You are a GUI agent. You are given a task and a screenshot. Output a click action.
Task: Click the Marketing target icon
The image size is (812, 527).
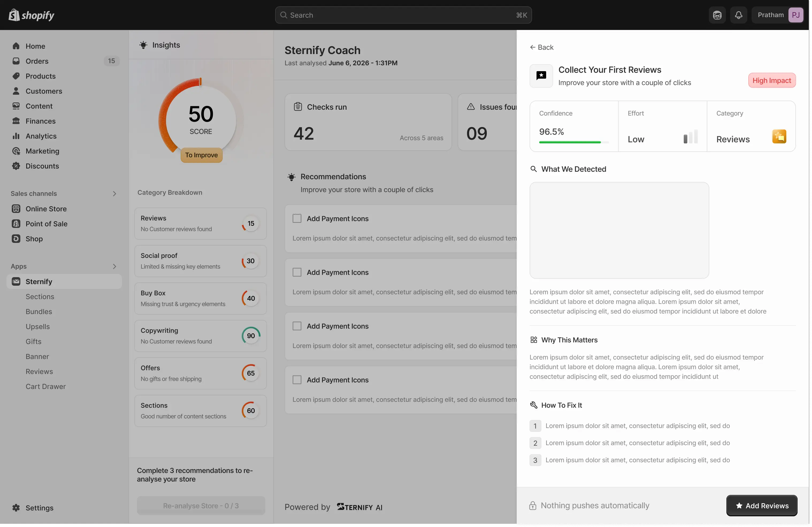click(16, 151)
